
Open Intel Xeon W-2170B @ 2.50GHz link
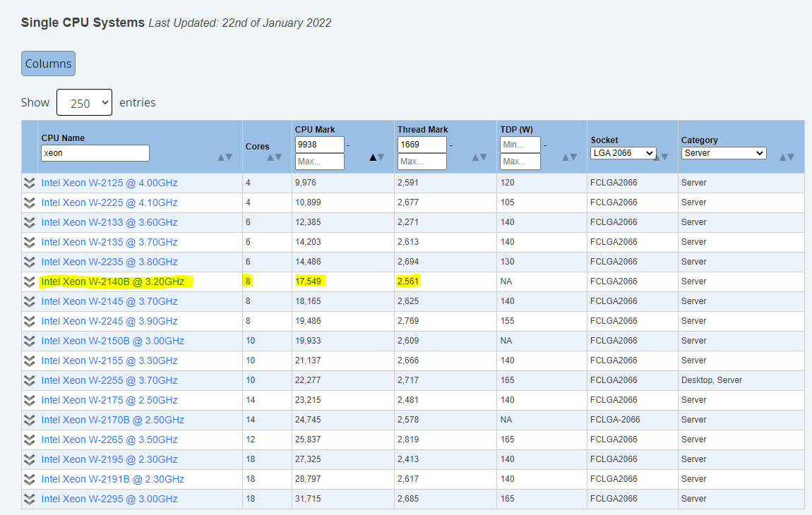(x=113, y=420)
